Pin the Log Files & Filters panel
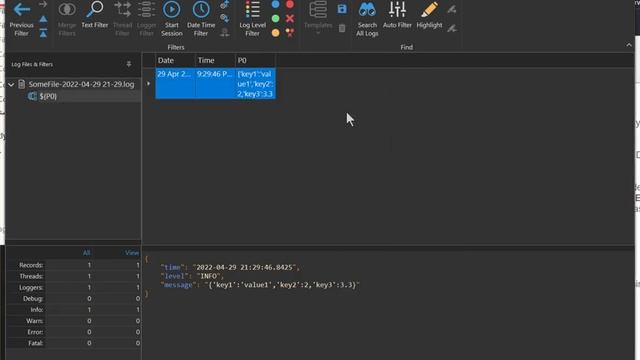Screen dimensions: 640x360 point(129,64)
